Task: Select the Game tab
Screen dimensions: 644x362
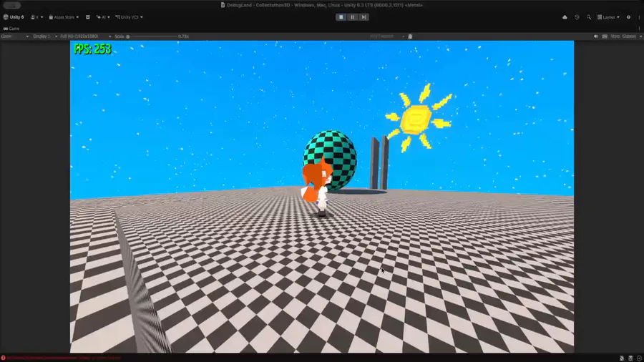Action: [x=11, y=29]
